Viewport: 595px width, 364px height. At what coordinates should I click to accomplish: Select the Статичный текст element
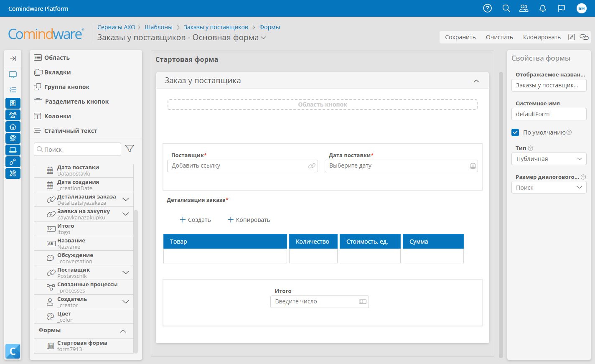point(66,131)
